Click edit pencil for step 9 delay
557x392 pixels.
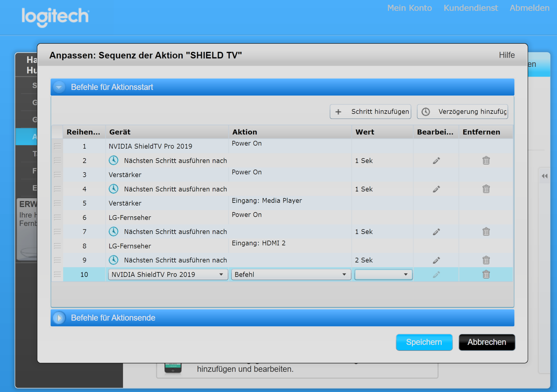(436, 260)
